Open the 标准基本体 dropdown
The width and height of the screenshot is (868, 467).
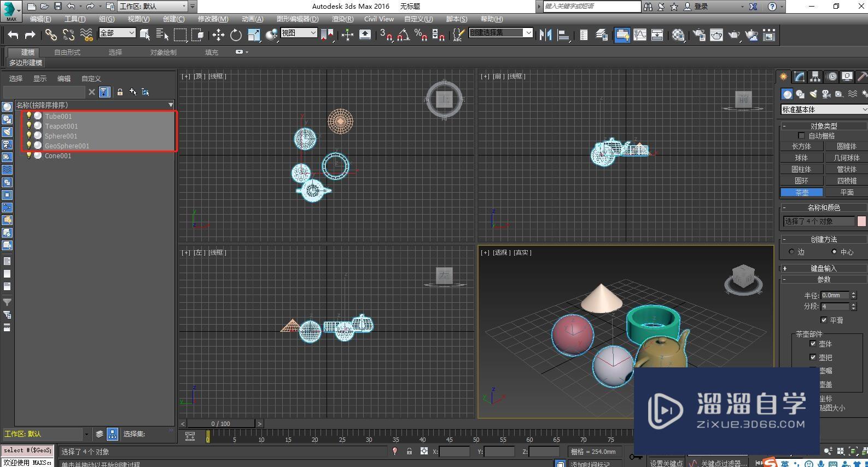click(824, 109)
